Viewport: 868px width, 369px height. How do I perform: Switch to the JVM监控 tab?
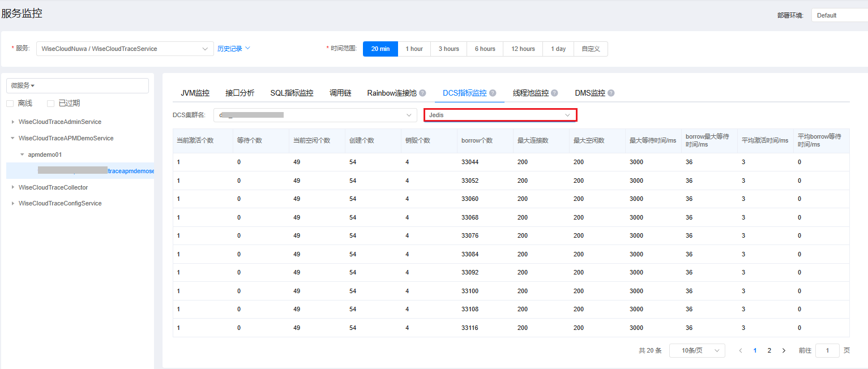pyautogui.click(x=195, y=93)
